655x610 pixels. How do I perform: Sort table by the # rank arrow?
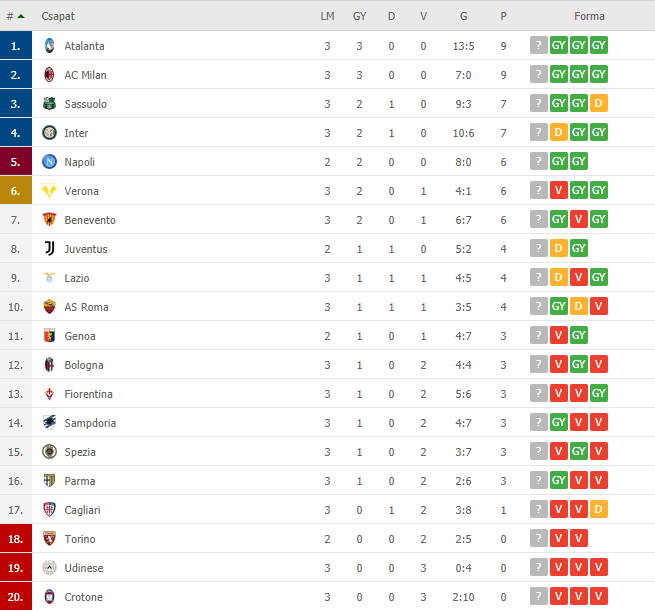[x=15, y=16]
